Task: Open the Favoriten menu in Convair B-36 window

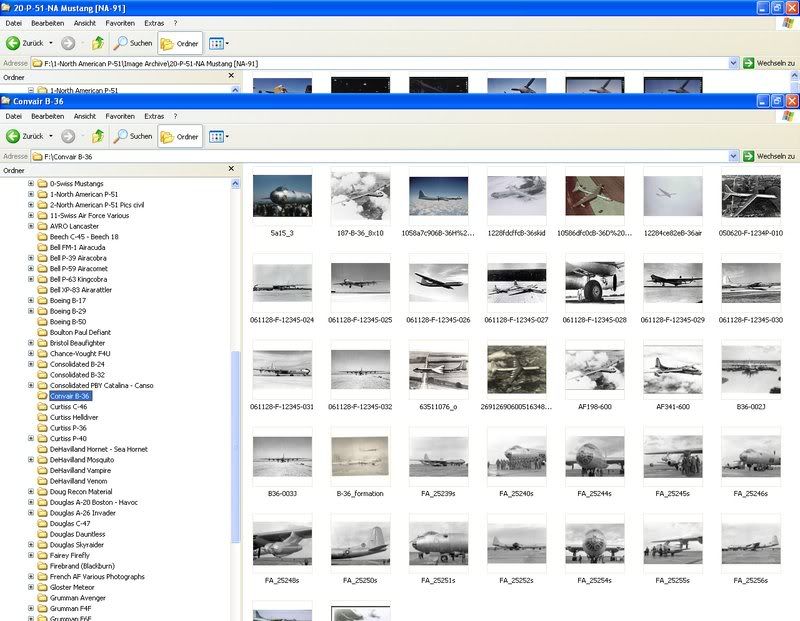Action: [120, 116]
